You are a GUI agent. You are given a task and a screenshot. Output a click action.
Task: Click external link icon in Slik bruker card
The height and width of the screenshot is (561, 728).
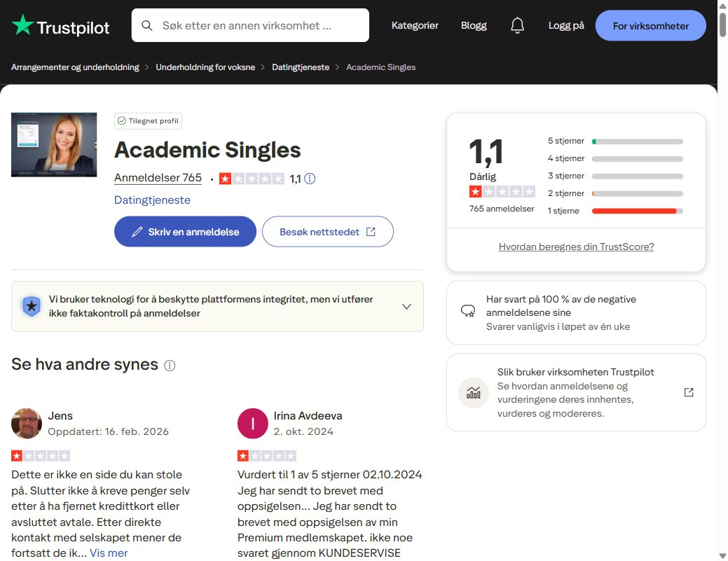click(689, 393)
